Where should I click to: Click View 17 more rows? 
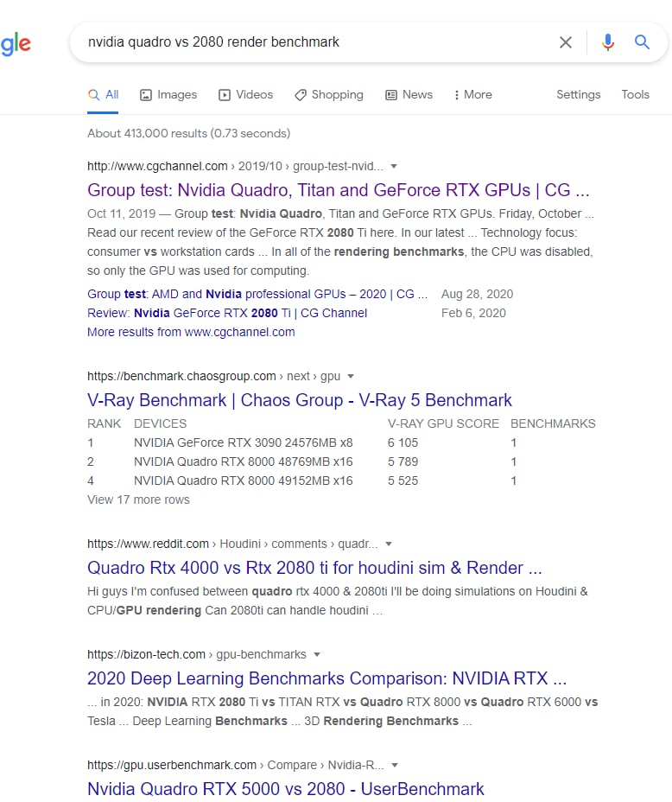point(138,500)
